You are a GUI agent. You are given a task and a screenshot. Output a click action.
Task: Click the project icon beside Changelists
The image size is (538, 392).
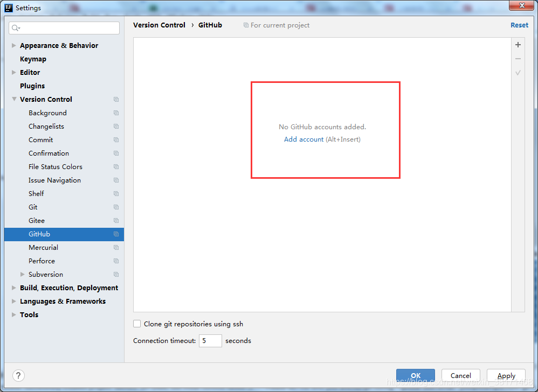116,127
